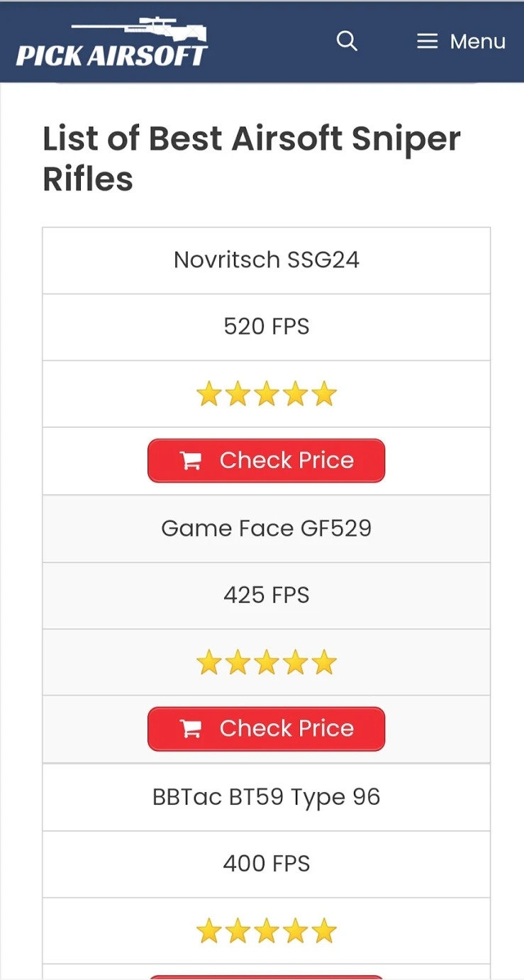Select the Game Face GF529 product name
This screenshot has height=980, width=524.
point(266,528)
